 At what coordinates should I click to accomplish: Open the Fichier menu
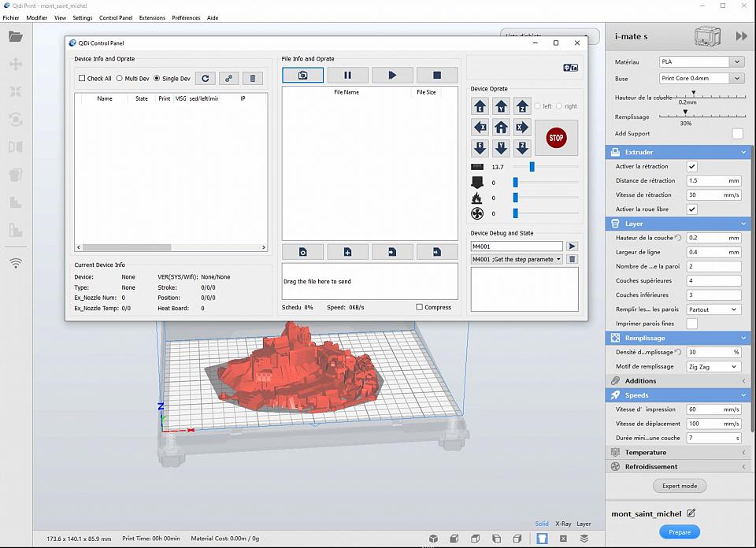click(x=11, y=18)
